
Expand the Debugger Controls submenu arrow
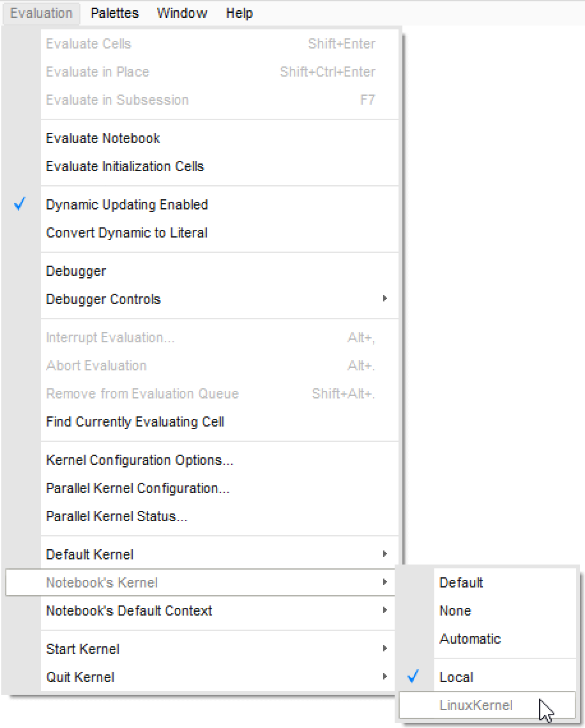coord(384,299)
